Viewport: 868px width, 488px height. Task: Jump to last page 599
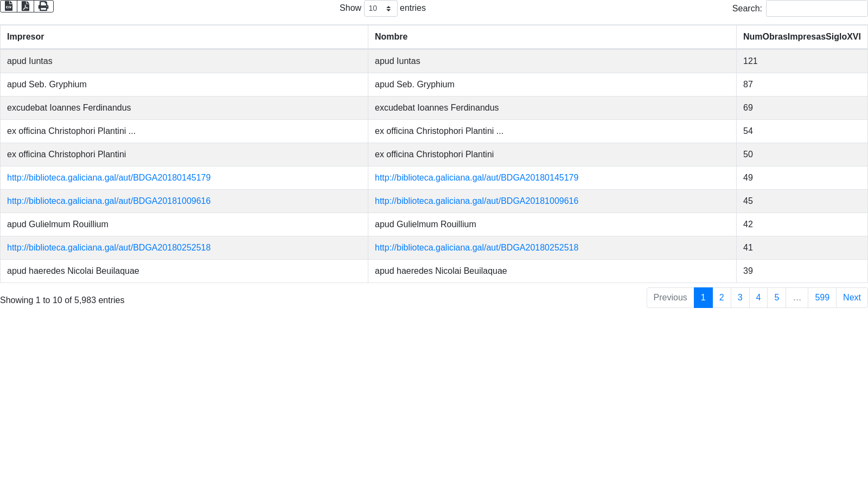[x=822, y=298]
